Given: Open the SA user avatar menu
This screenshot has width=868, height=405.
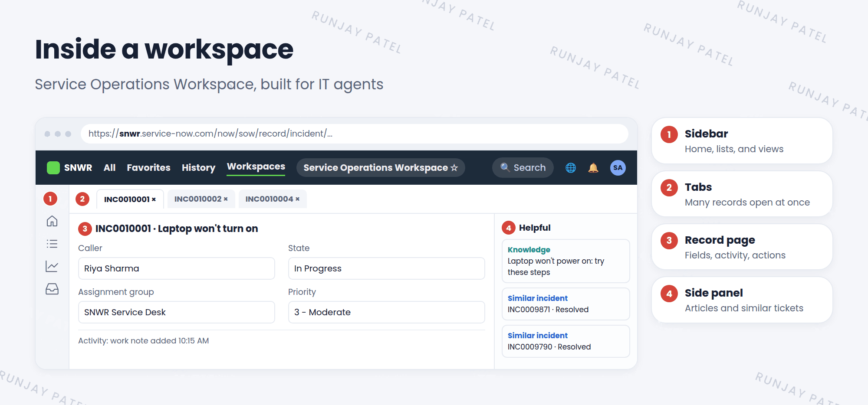Looking at the screenshot, I should [618, 168].
